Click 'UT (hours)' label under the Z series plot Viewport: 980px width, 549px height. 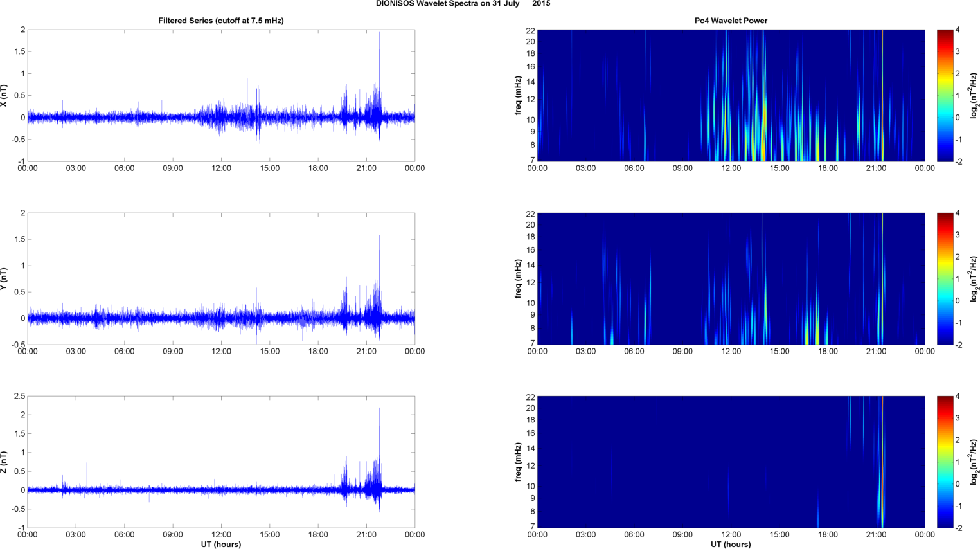221,544
